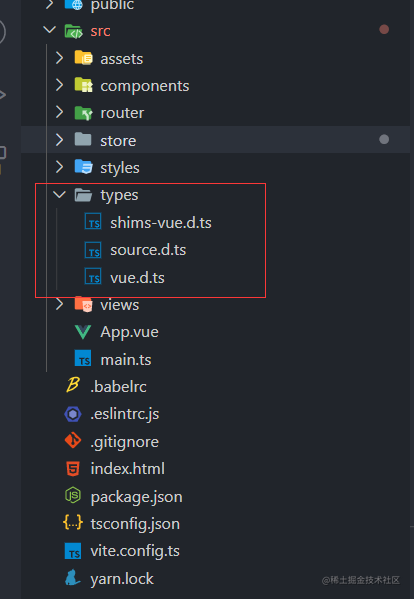The image size is (414, 599).
Task: Click the curly braces icon of tsconfig.json
Action: click(x=73, y=523)
